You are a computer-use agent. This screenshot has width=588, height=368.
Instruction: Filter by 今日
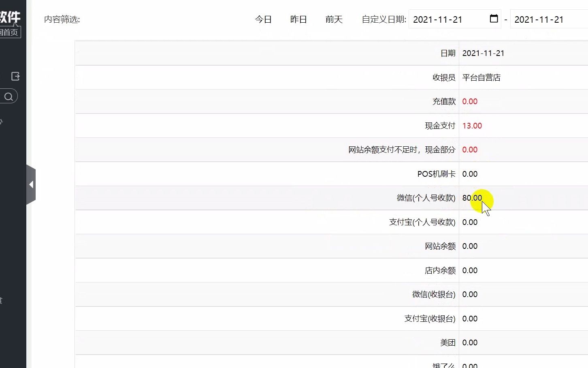pyautogui.click(x=263, y=19)
